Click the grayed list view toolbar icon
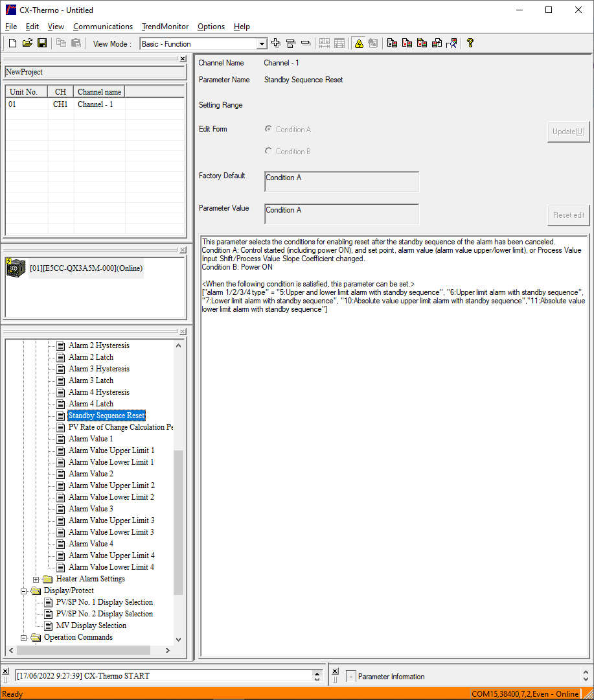This screenshot has height=700, width=594. (x=325, y=43)
